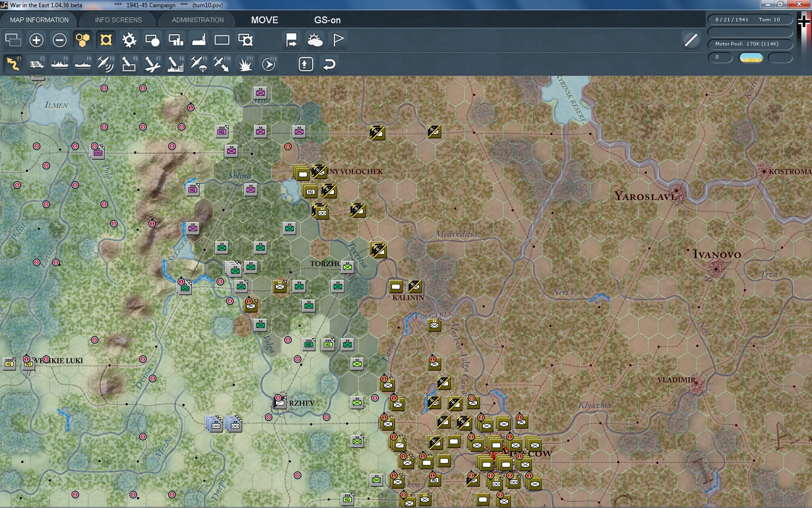Select F10 air transfer mode
The height and width of the screenshot is (508, 812).
click(x=222, y=63)
